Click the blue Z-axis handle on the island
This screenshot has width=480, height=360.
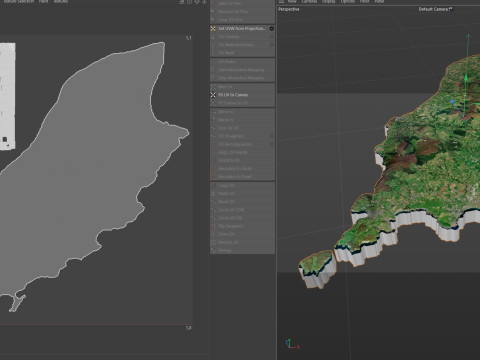[452, 101]
